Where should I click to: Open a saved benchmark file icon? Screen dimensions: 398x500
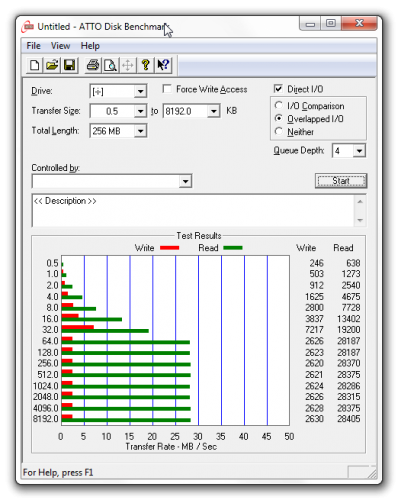click(x=52, y=65)
